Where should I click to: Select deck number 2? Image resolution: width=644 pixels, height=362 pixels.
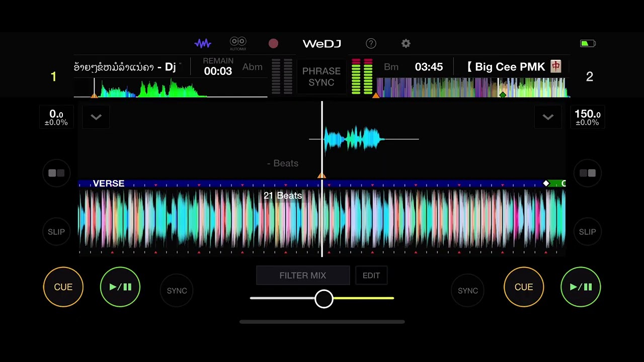(x=589, y=76)
